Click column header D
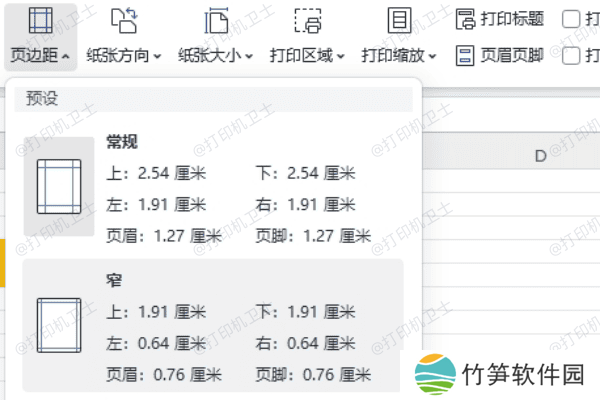The height and width of the screenshot is (400, 600). click(540, 156)
